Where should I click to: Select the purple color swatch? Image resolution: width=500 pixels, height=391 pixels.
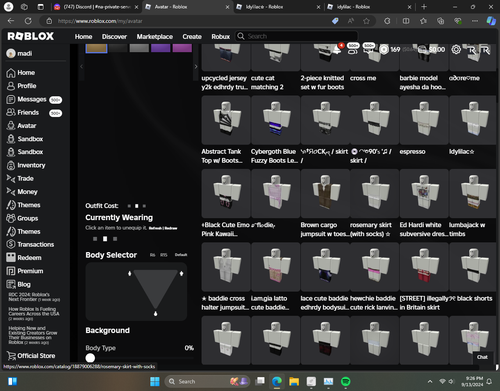(x=161, y=48)
